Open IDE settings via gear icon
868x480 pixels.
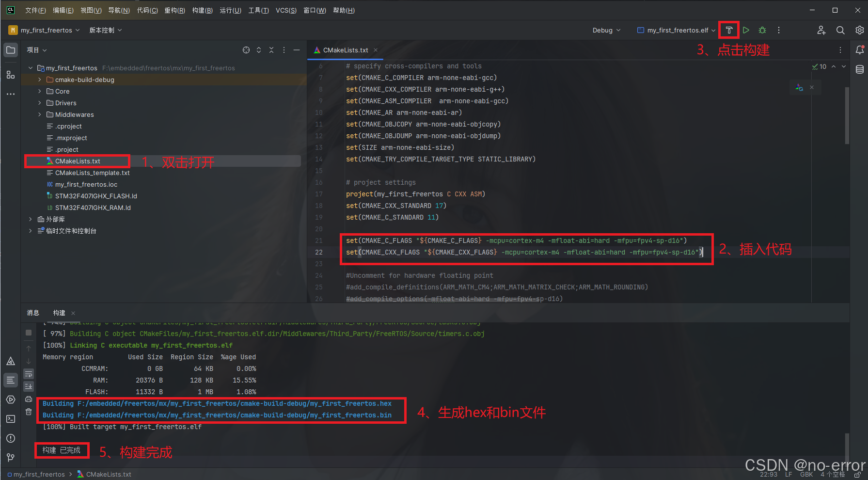(x=859, y=30)
